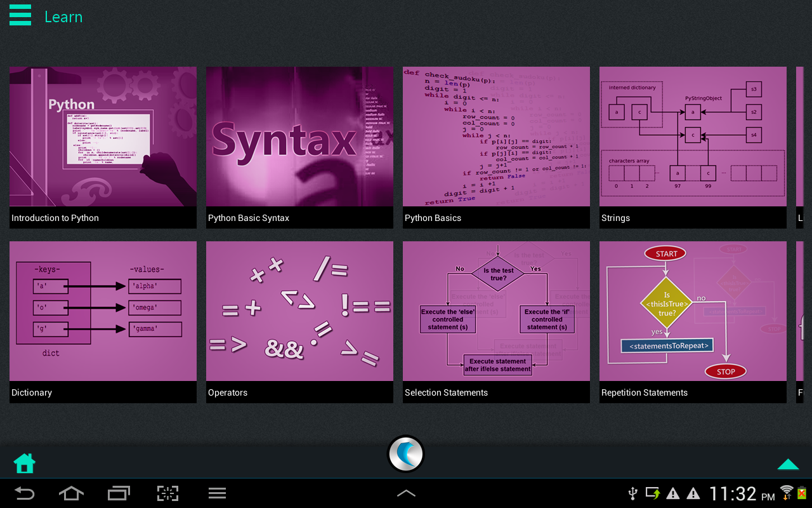Tap the round blue logo button
812x508 pixels.
405,454
